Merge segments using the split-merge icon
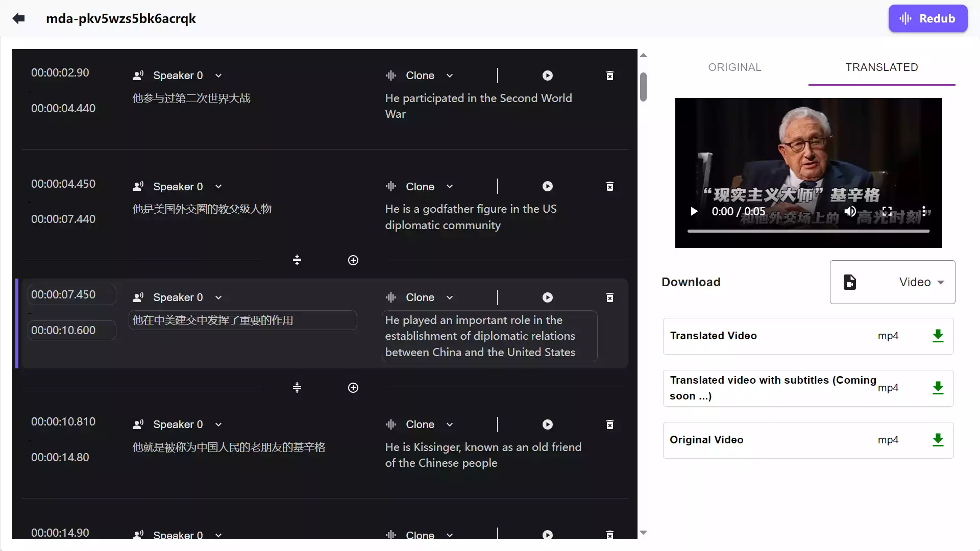The width and height of the screenshot is (980, 551). [x=297, y=260]
